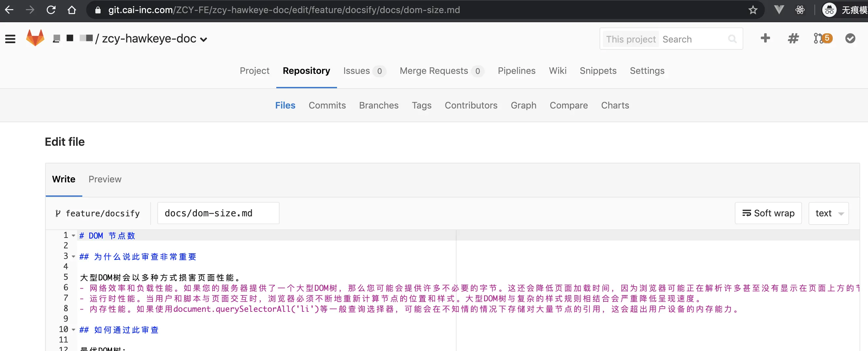This screenshot has width=868, height=351.
Task: Open the Wiki tab
Action: coord(558,71)
